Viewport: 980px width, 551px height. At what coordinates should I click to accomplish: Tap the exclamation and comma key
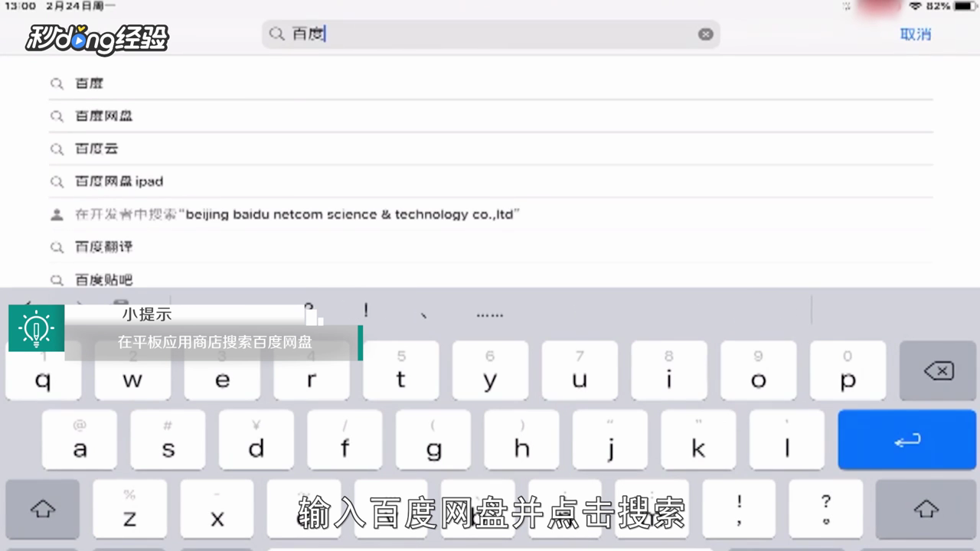740,509
